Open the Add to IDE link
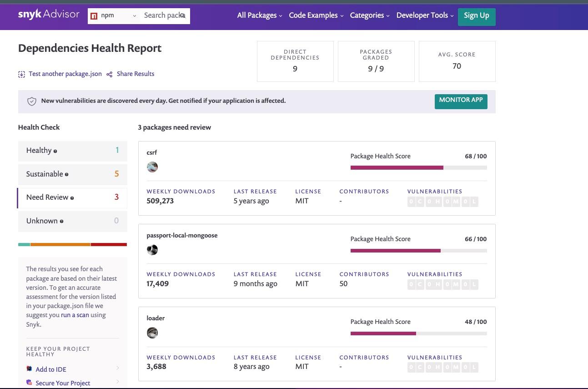Image resolution: width=588 pixels, height=389 pixels. point(51,369)
